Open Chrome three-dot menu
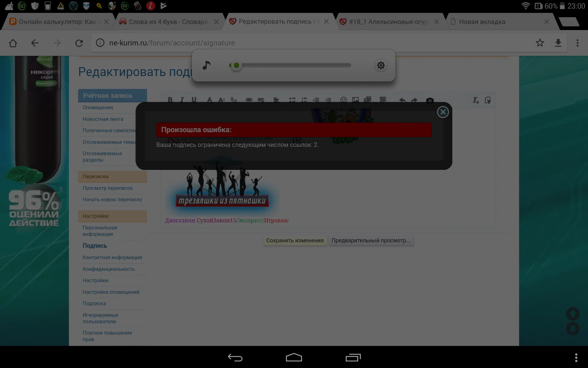Viewport: 588px width, 368px height. tap(577, 43)
